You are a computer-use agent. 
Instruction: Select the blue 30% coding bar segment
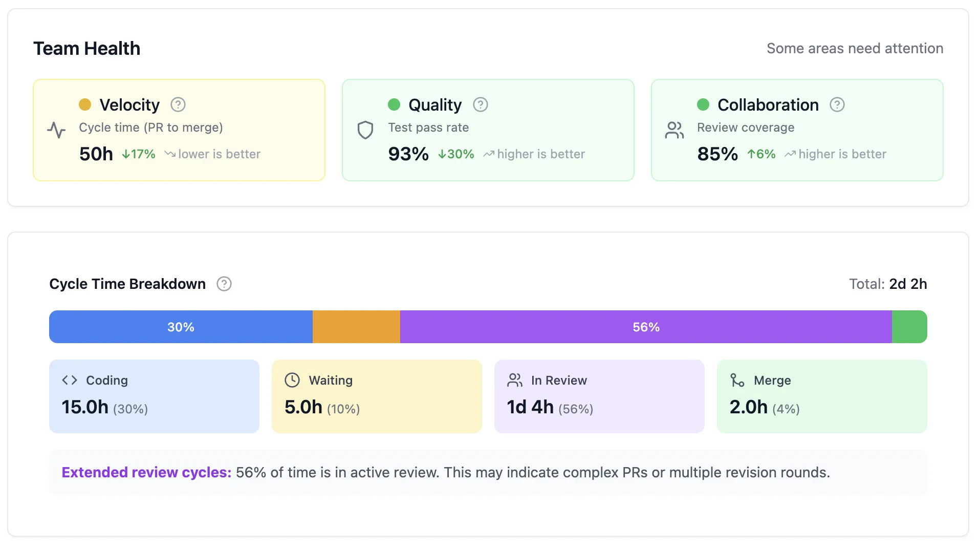181,327
